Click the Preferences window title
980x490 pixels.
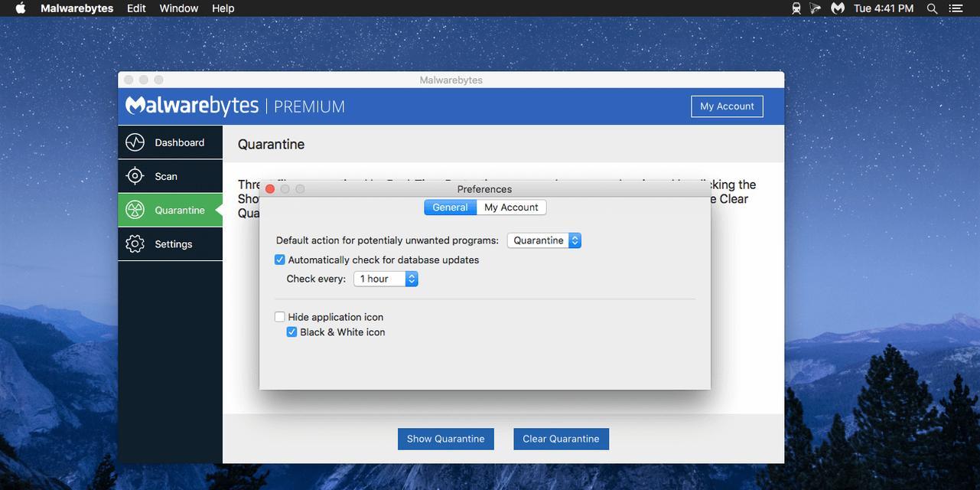[484, 189]
